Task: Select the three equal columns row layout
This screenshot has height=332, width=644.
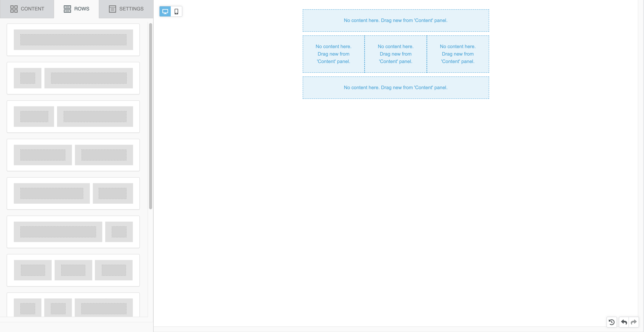Action: [73, 270]
